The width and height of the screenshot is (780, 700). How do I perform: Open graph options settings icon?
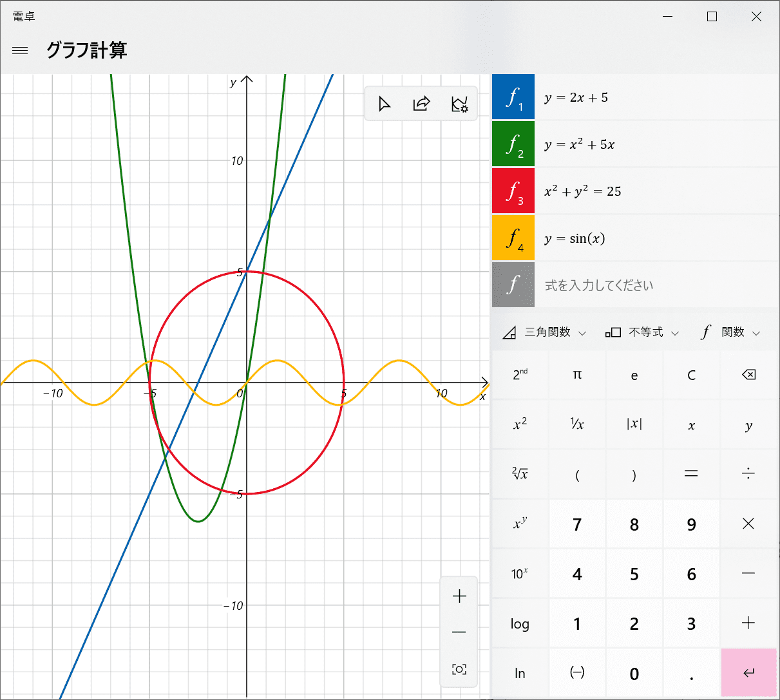pyautogui.click(x=459, y=104)
